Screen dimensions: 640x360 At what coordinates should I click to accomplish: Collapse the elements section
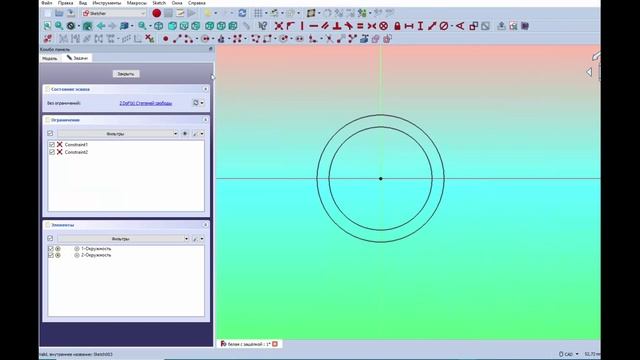click(x=205, y=225)
